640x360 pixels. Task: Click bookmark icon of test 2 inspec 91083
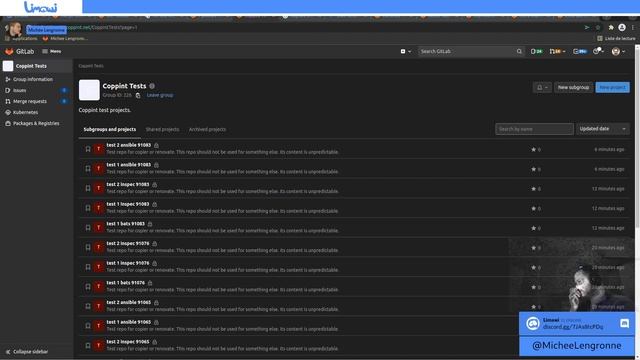(x=88, y=188)
